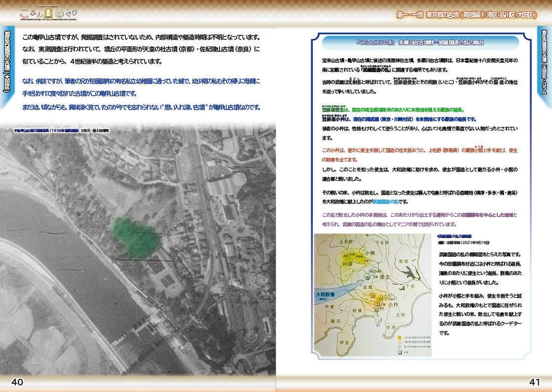Click the cyan highlighted words 武蔵国造の乱 in text

coord(385,202)
